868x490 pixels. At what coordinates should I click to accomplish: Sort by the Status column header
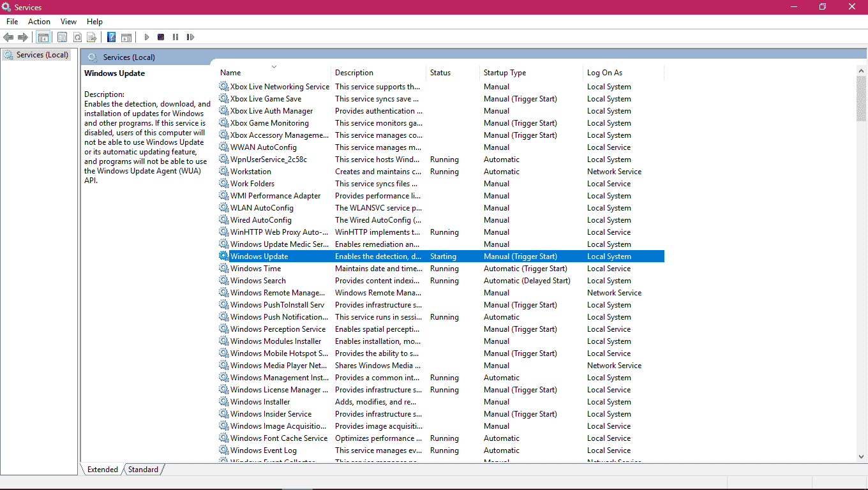tap(453, 73)
